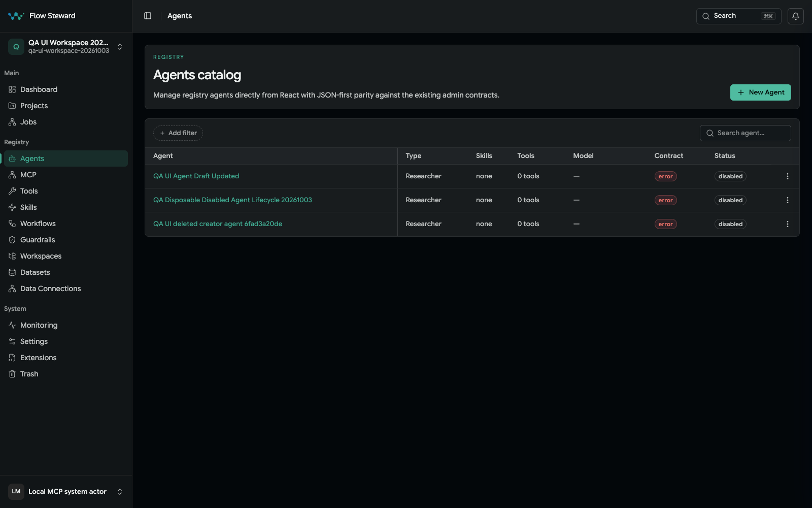The image size is (812, 508).
Task: Open Workflows in sidebar
Action: click(66, 224)
